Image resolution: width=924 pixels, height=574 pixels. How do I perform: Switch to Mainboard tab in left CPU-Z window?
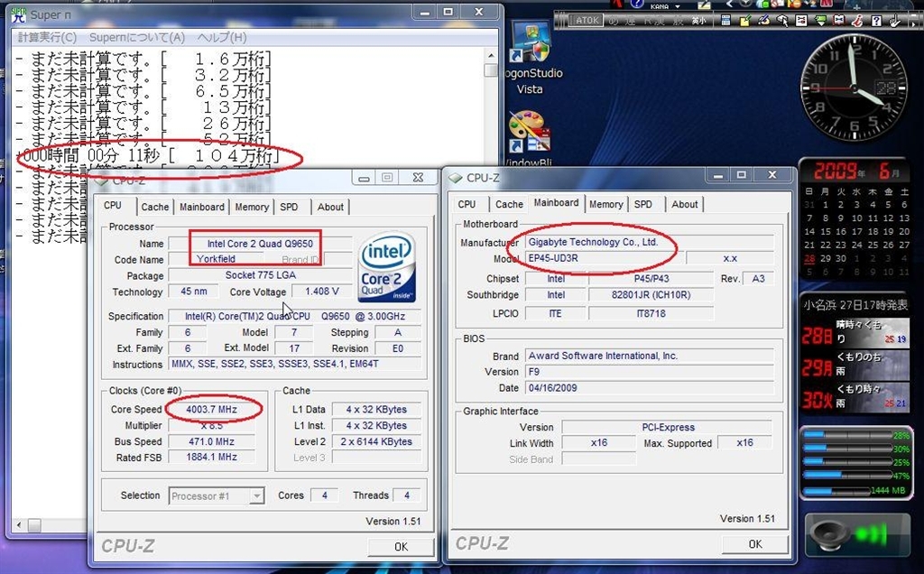pyautogui.click(x=201, y=207)
